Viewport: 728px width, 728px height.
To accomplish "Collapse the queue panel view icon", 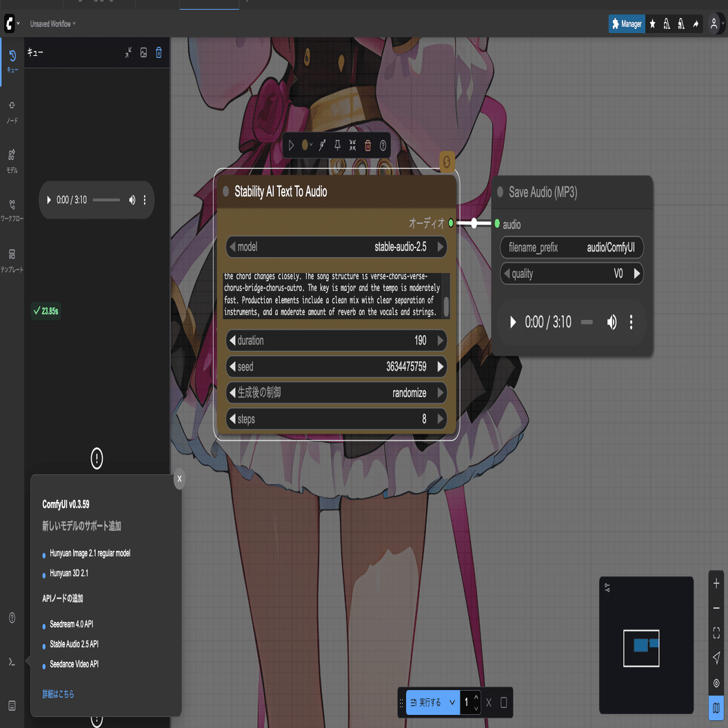I will coord(128,52).
